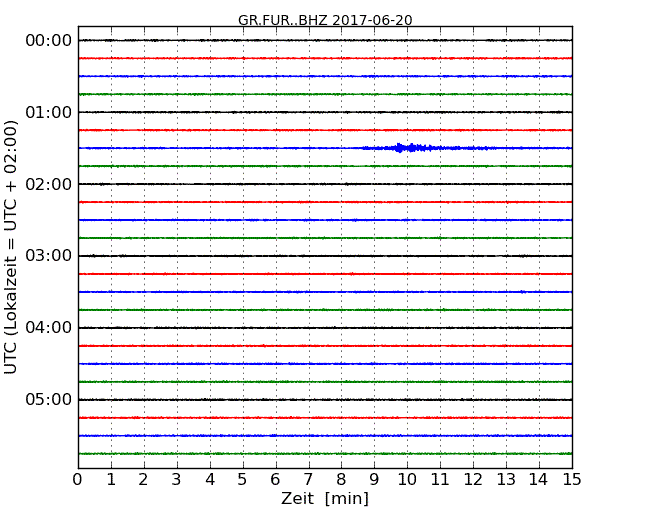Click the x-axis tick label 11
Screen dimensions: 650x520
[440, 480]
